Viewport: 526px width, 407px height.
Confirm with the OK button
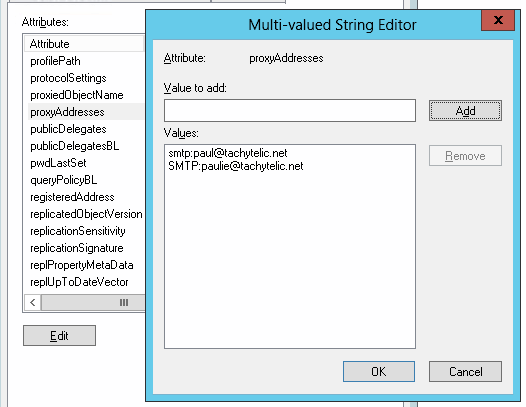coord(379,371)
